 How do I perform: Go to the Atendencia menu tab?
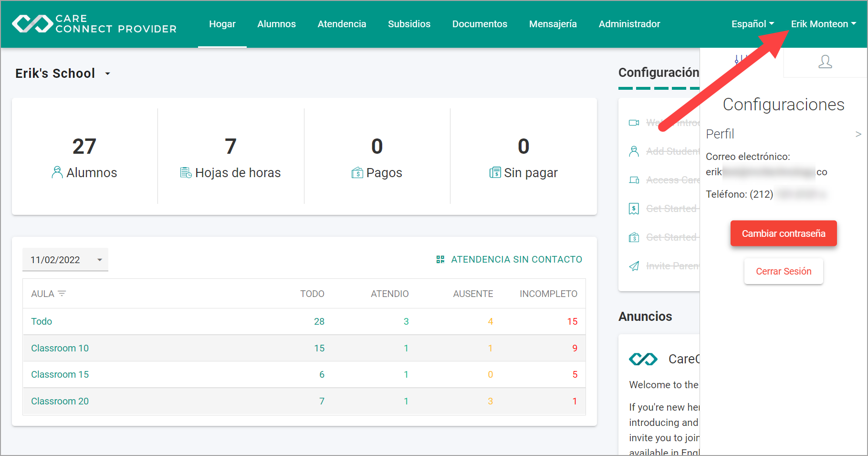(342, 24)
